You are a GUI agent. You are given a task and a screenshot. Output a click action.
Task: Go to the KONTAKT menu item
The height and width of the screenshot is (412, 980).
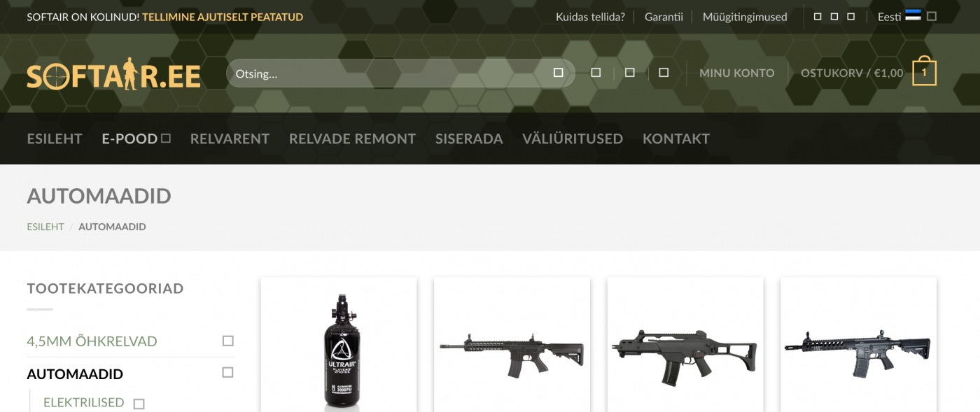676,138
